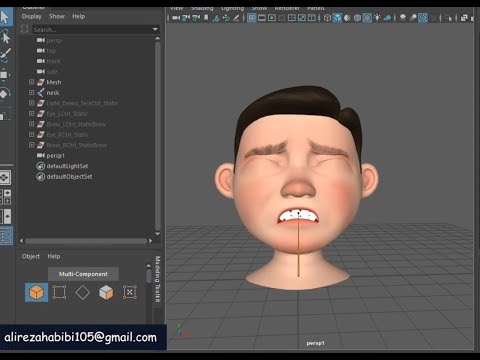Toggle Wireframe on Shaded
This screenshot has width=480, height=360.
point(357,18)
